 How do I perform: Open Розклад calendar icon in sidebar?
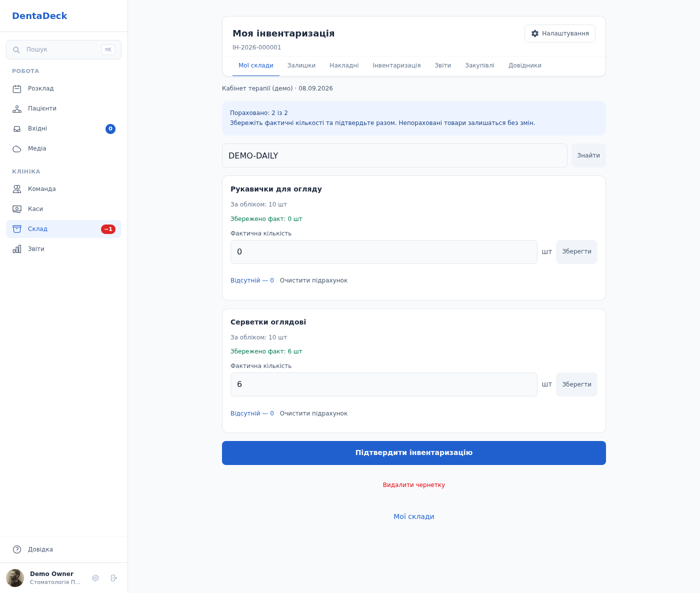17,89
